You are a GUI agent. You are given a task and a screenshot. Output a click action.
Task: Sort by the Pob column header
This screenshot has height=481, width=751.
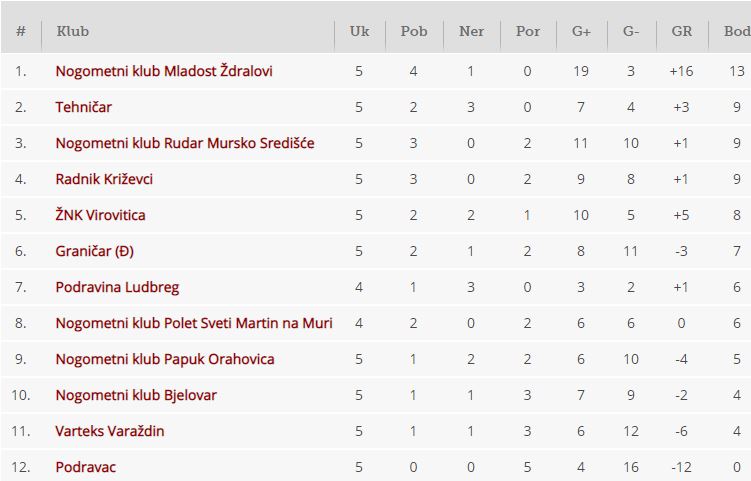pos(414,32)
